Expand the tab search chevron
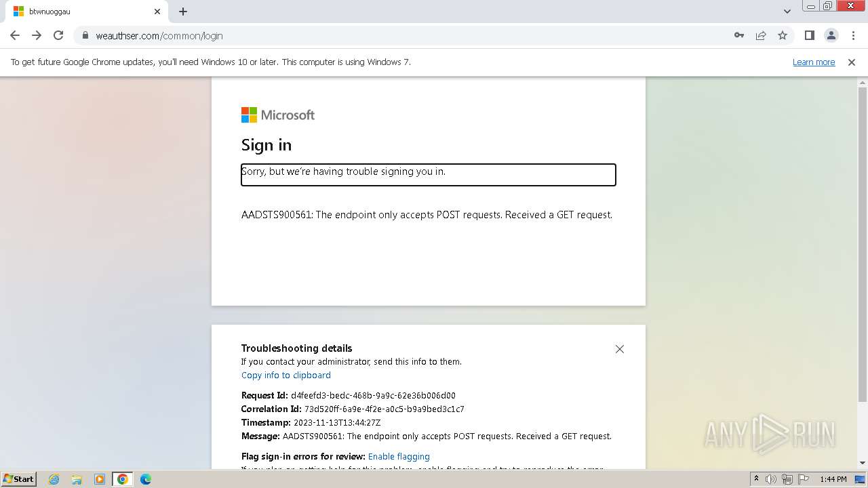The height and width of the screenshot is (488, 868). (x=787, y=12)
